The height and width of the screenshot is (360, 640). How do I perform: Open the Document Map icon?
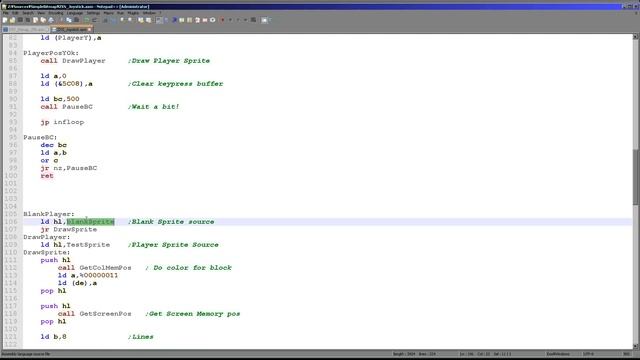click(189, 20)
